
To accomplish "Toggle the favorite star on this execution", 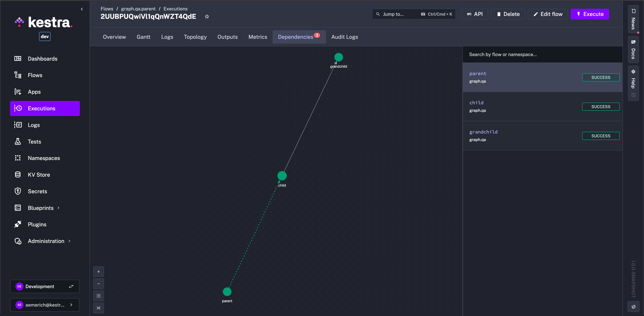I will click(x=207, y=16).
